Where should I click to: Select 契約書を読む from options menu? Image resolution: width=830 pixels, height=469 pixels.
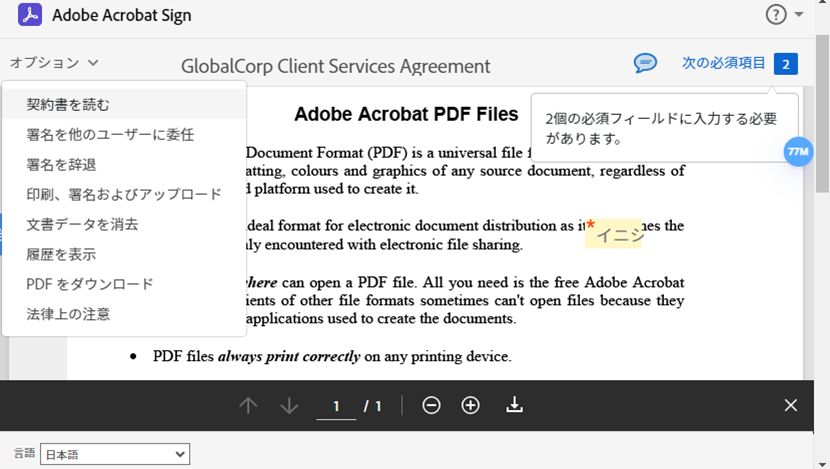click(x=124, y=105)
